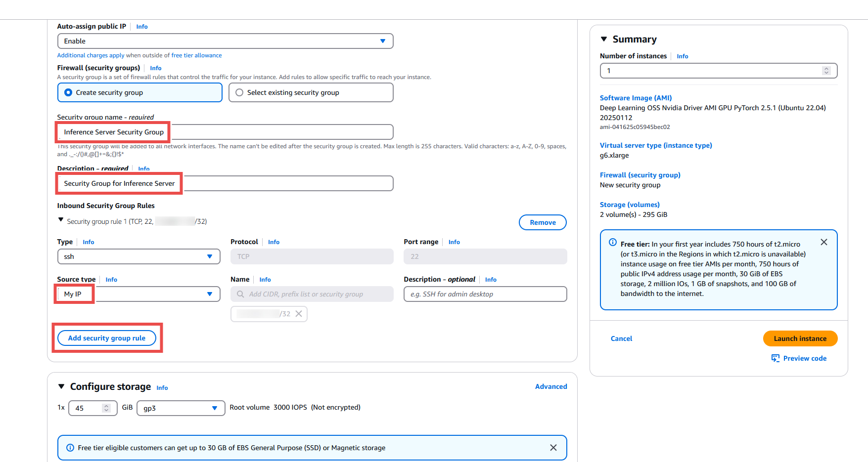Image resolution: width=868 pixels, height=462 pixels.
Task: Collapse Security group rule 1 details
Action: 61,220
